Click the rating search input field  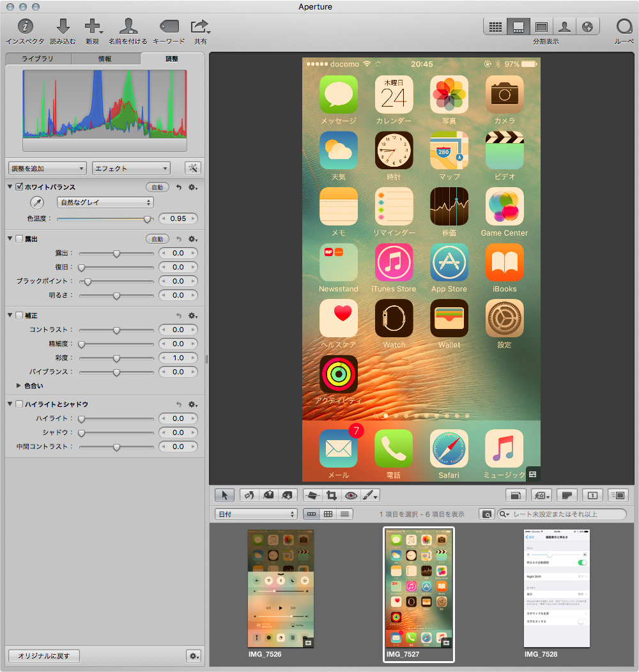562,514
